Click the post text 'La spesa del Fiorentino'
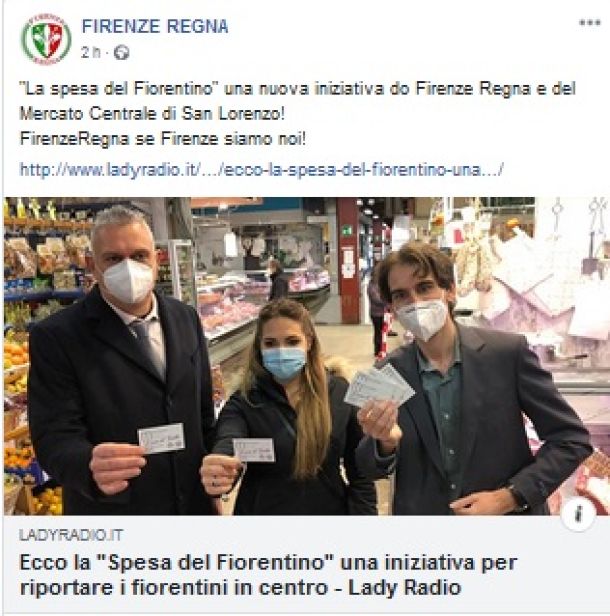The width and height of the screenshot is (610, 616). [119, 89]
